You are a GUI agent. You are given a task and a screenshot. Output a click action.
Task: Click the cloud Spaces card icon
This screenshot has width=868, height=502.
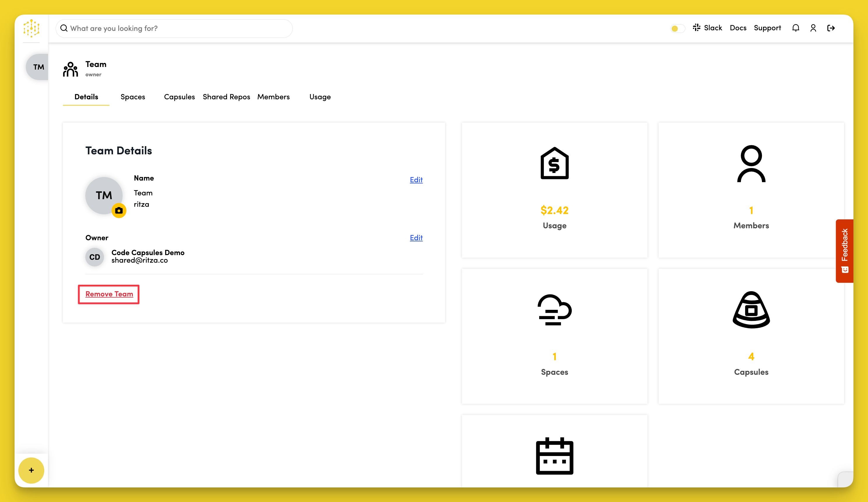tap(554, 310)
